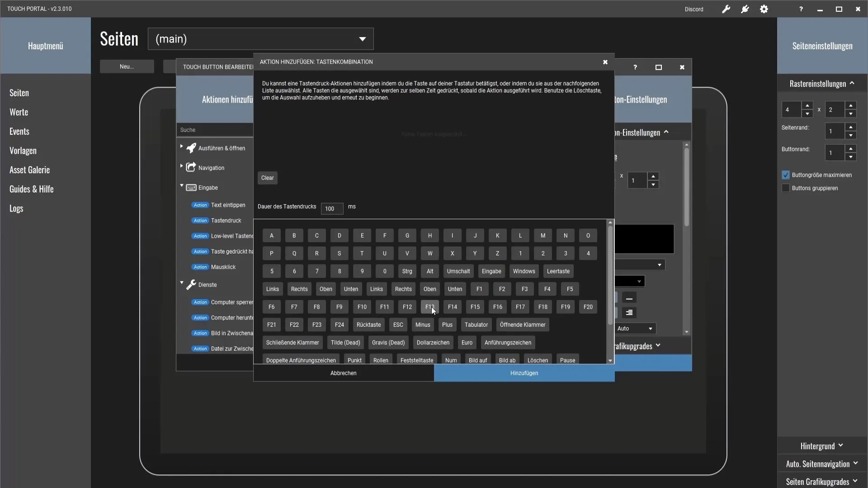Click the Tastendruck action icon
The image size is (868, 488).
tap(201, 221)
